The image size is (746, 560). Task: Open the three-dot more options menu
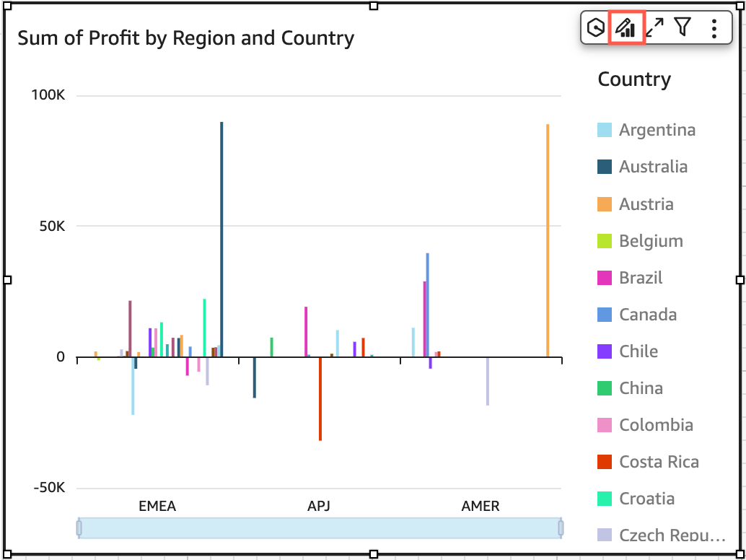pyautogui.click(x=714, y=28)
